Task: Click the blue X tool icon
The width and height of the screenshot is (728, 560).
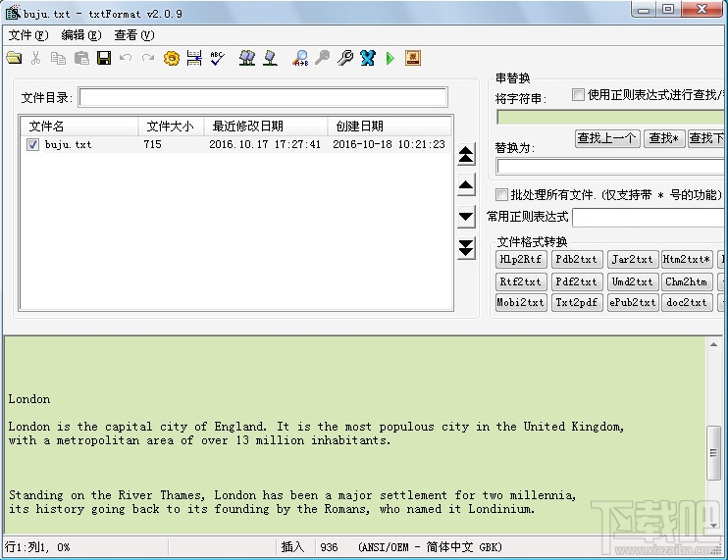Action: coord(368,58)
